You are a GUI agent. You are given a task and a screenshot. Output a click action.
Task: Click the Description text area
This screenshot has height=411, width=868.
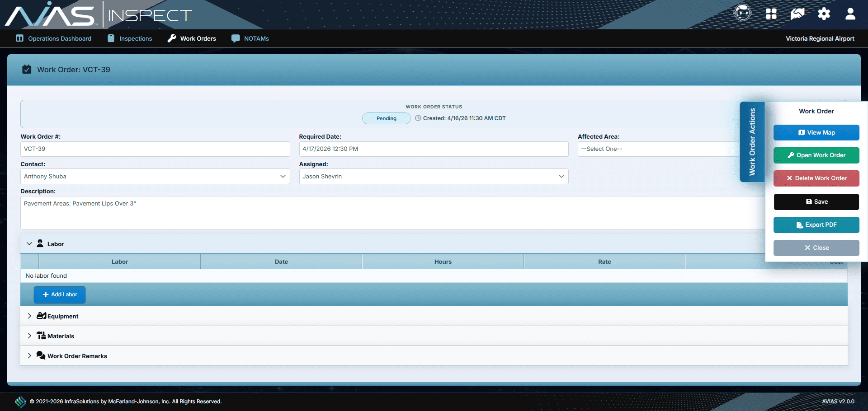tap(392, 212)
